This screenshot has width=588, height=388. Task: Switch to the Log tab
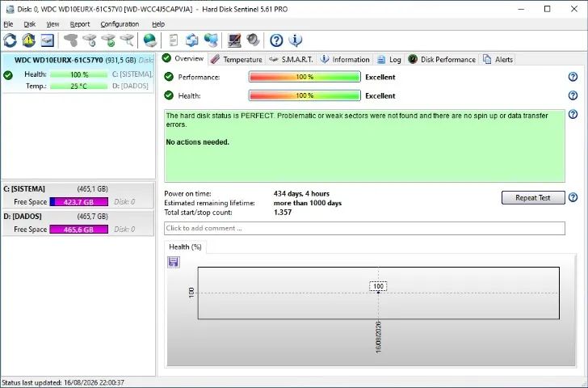[x=389, y=59]
